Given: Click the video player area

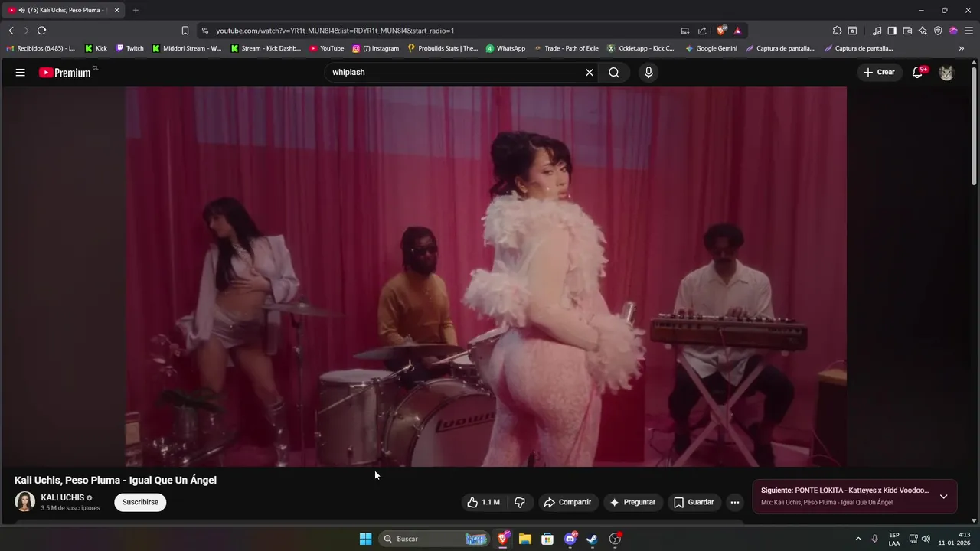Looking at the screenshot, I should 486,276.
